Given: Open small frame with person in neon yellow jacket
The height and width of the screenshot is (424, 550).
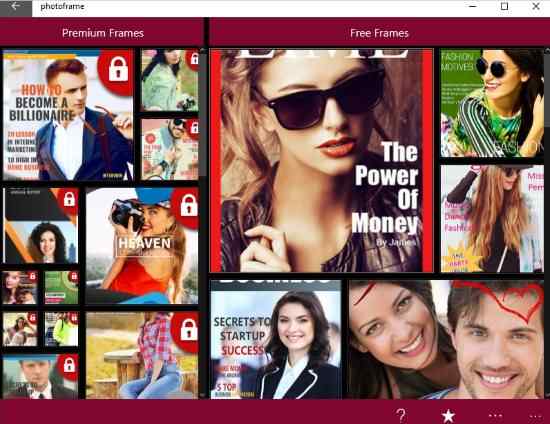Looking at the screenshot, I should tap(61, 329).
